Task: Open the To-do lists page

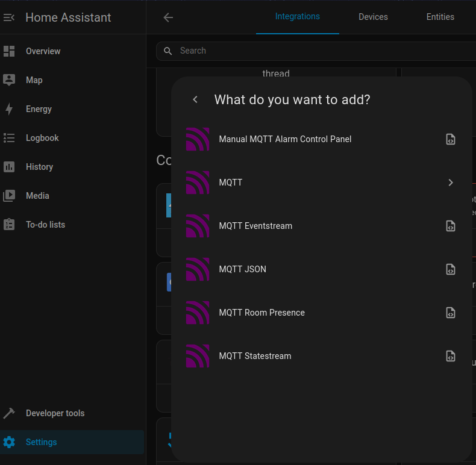Action: point(72,225)
